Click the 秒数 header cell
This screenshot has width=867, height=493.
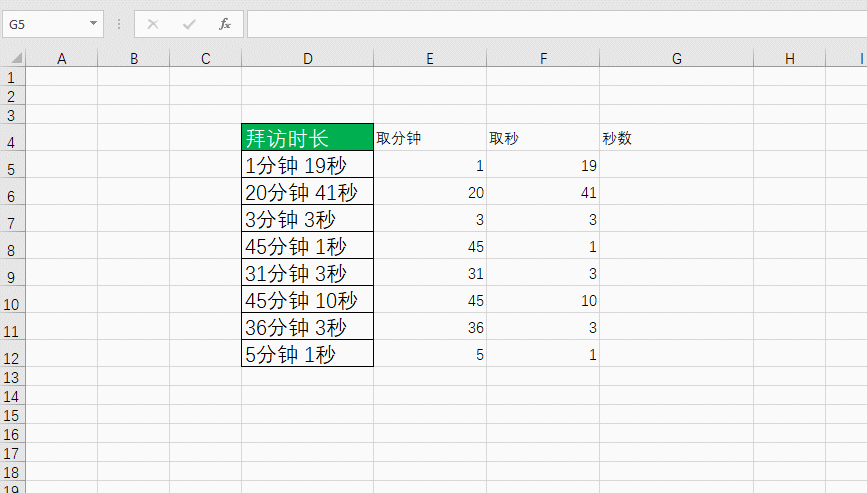677,138
